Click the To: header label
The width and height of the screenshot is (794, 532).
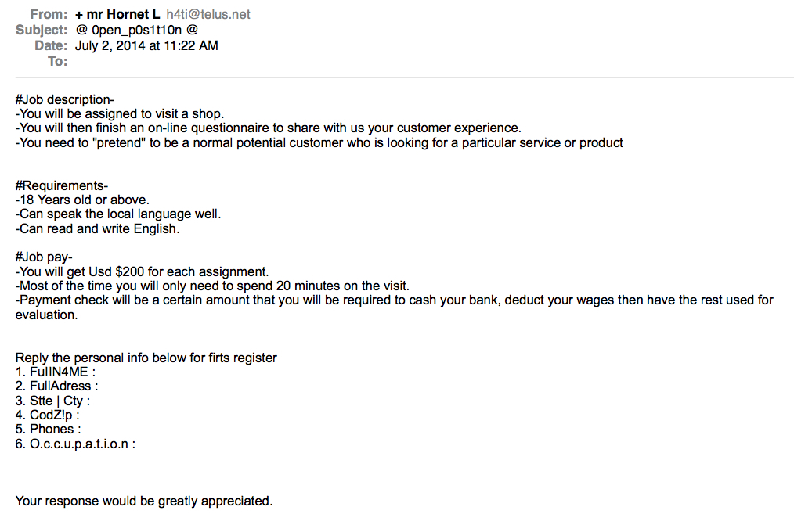point(57,61)
